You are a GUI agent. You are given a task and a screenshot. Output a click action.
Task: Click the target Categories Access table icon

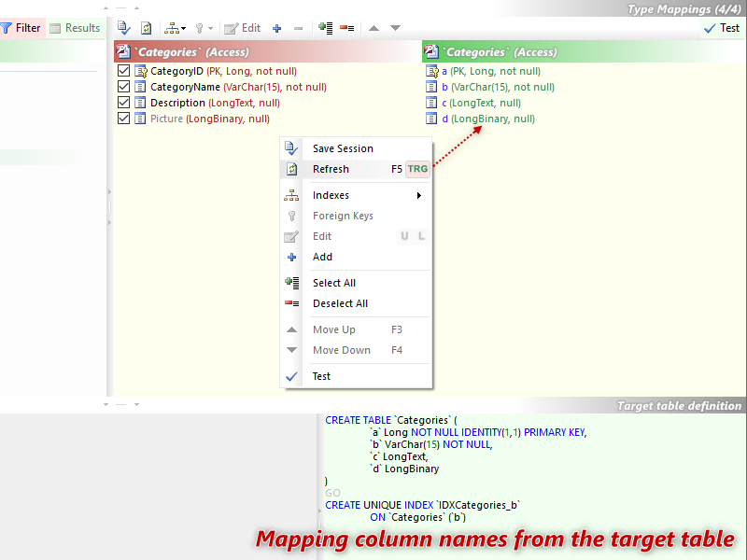(431, 51)
